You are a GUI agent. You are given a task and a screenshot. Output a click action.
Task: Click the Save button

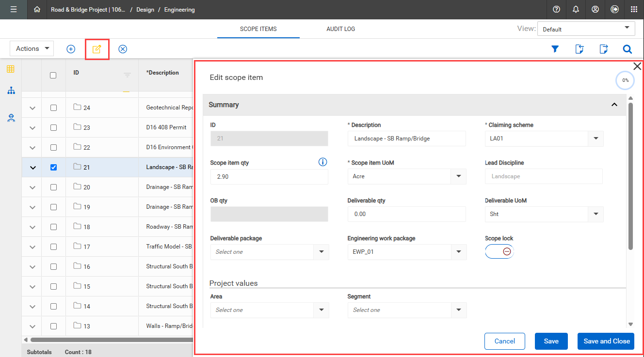click(551, 341)
